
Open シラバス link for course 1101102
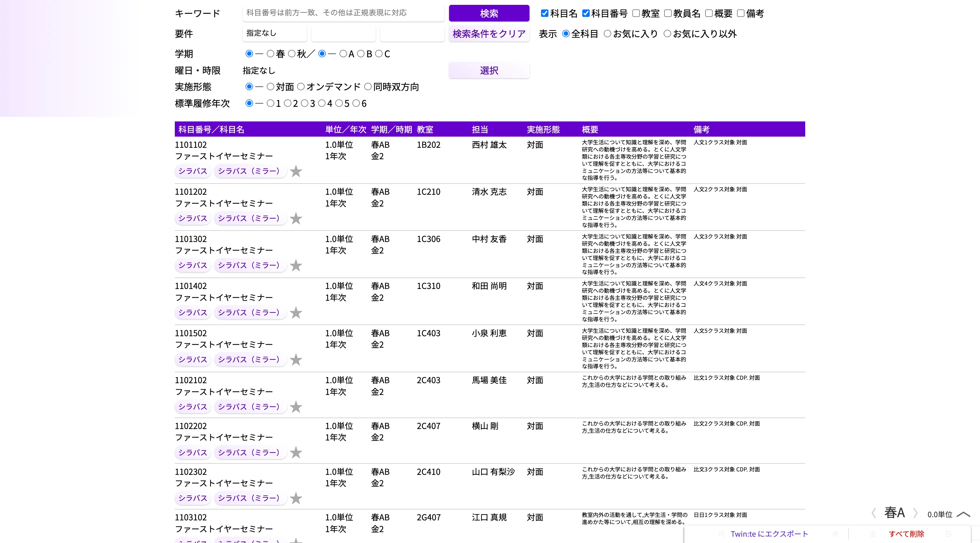(x=193, y=171)
